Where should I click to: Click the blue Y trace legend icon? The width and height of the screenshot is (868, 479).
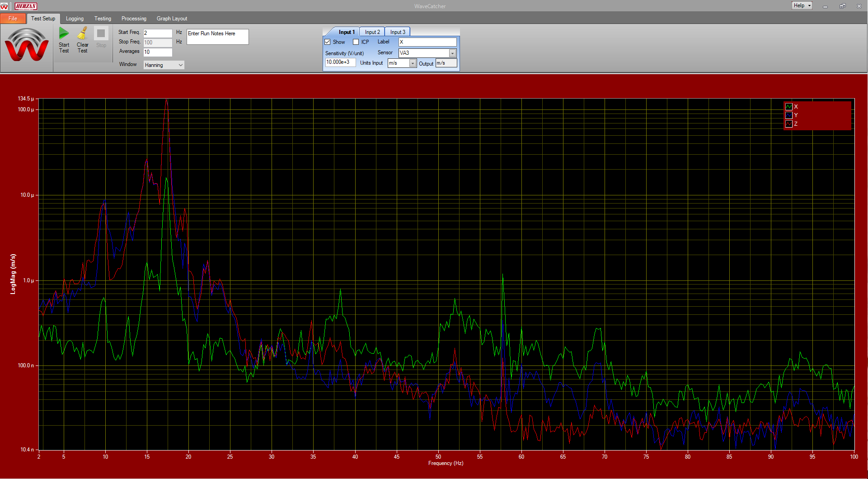788,115
